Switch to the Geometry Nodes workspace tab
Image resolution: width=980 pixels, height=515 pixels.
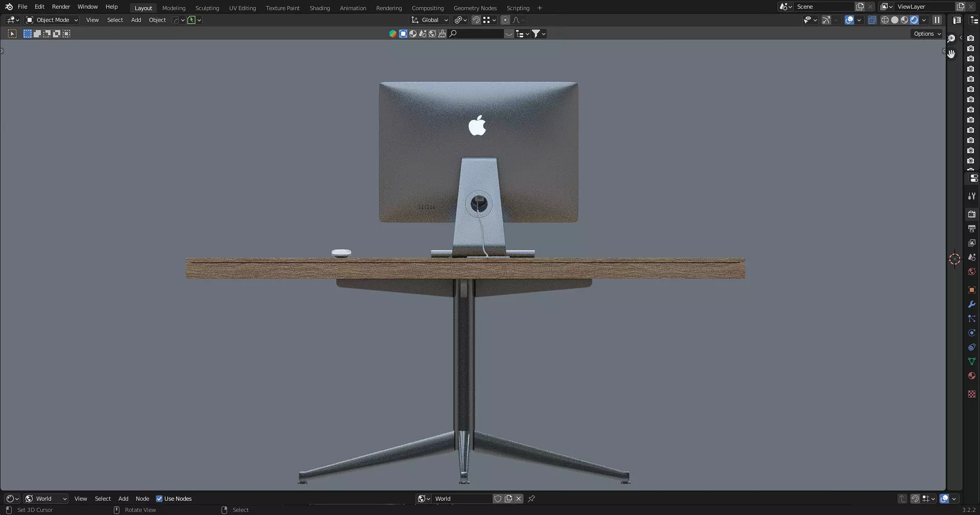click(x=475, y=8)
